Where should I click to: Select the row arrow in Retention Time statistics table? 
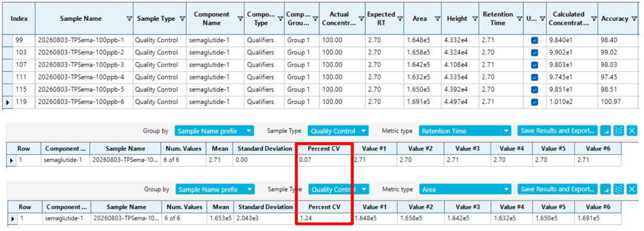click(12, 161)
